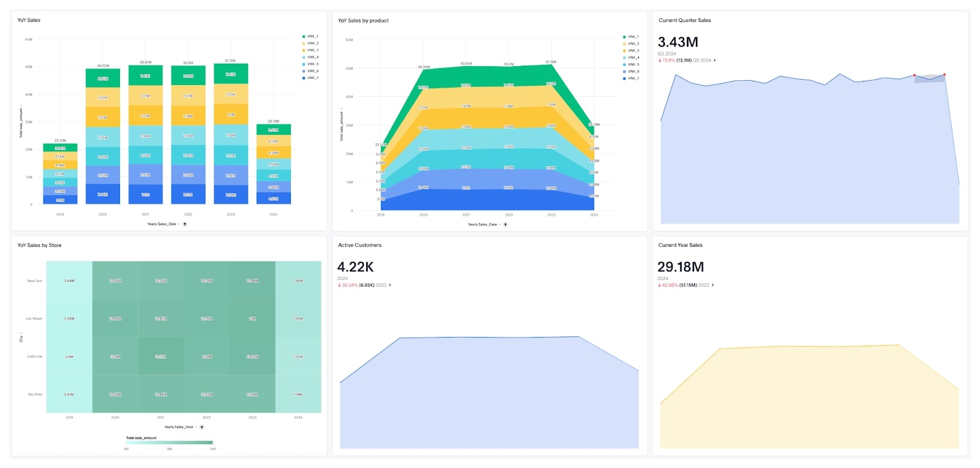Expand 2023 comparison chevron in Active Customers
The width and height of the screenshot is (980, 468).
click(390, 285)
